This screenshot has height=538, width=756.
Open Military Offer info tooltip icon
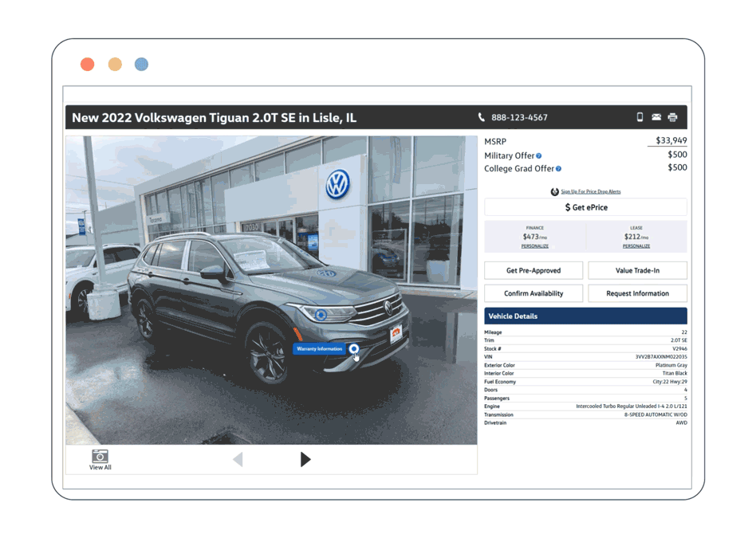(539, 155)
